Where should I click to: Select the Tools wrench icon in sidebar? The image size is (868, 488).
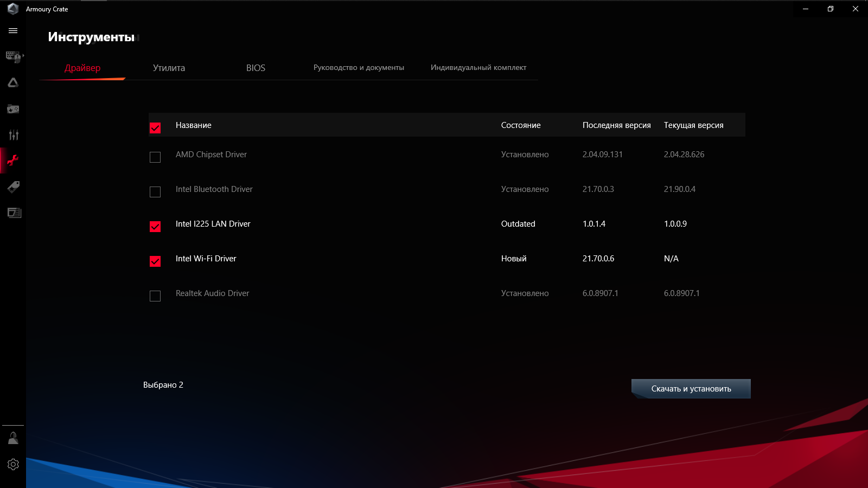coord(13,160)
